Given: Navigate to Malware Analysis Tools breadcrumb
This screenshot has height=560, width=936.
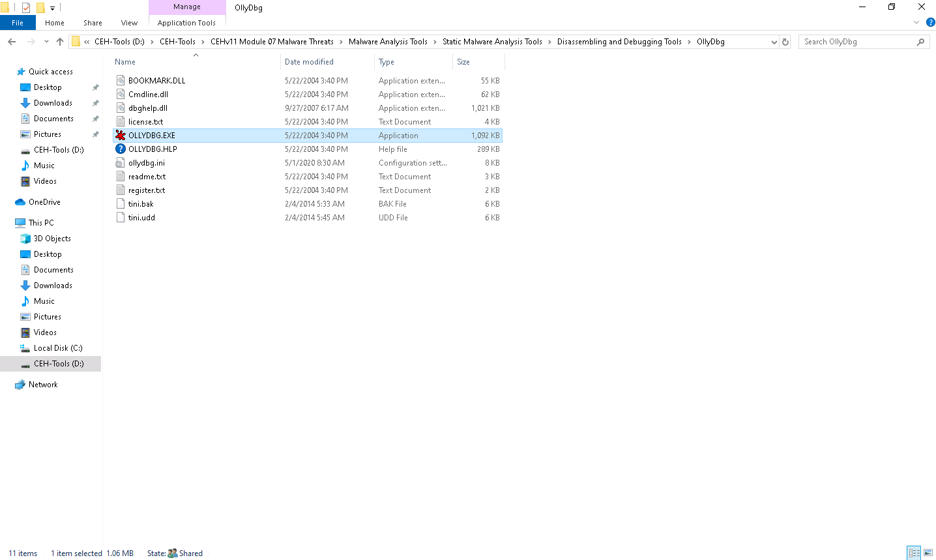Looking at the screenshot, I should 388,42.
